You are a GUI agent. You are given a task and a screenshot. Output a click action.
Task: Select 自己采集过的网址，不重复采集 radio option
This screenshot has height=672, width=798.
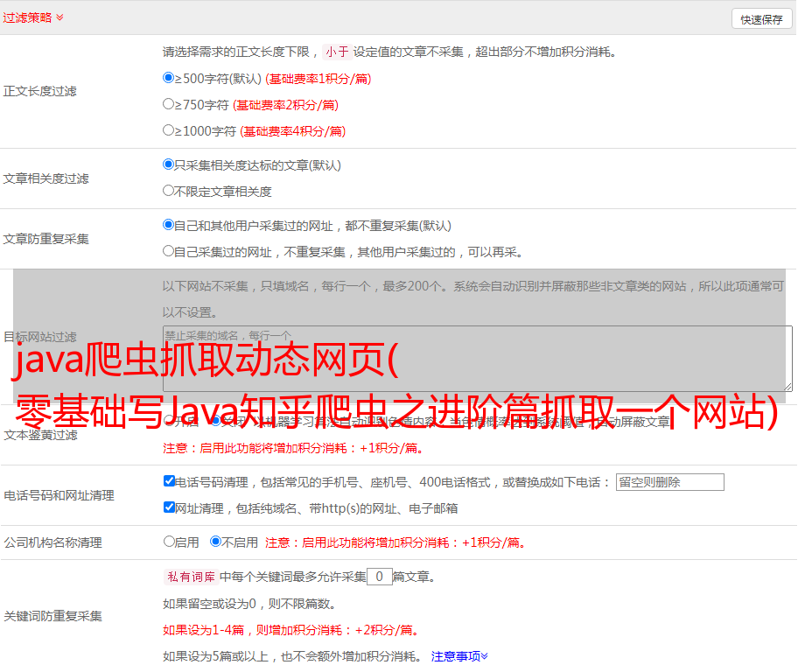point(169,251)
